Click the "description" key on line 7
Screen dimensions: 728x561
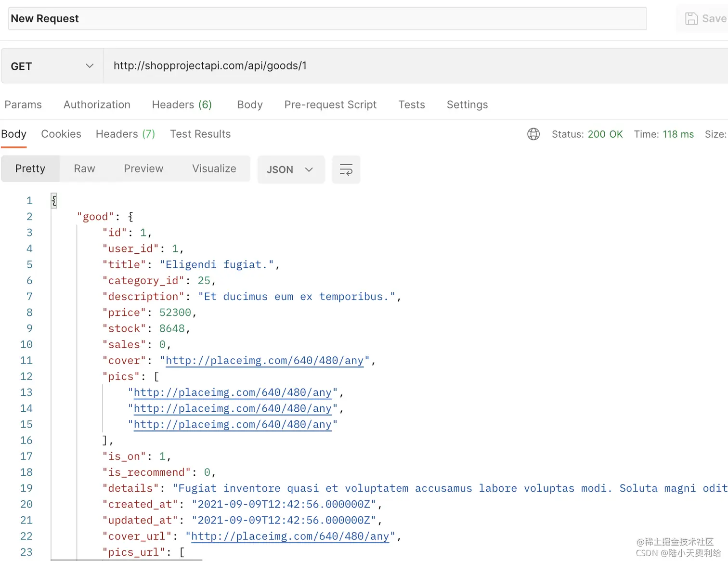tap(143, 297)
